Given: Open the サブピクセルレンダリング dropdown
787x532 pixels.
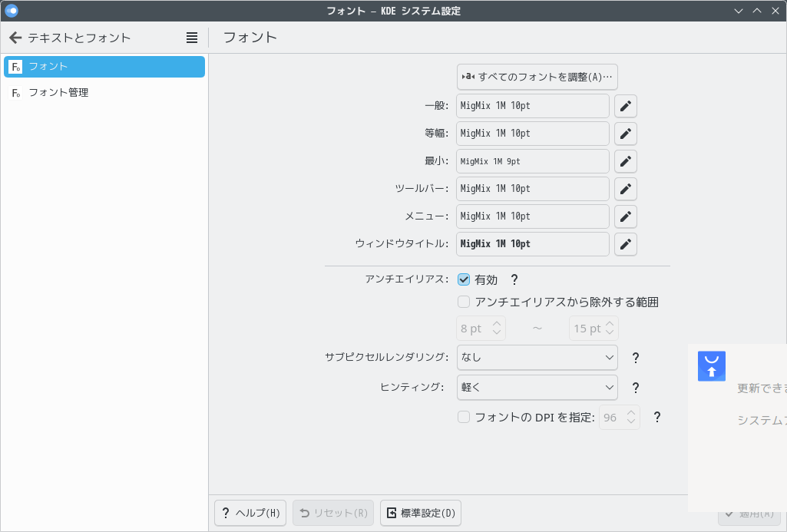Looking at the screenshot, I should click(x=537, y=358).
